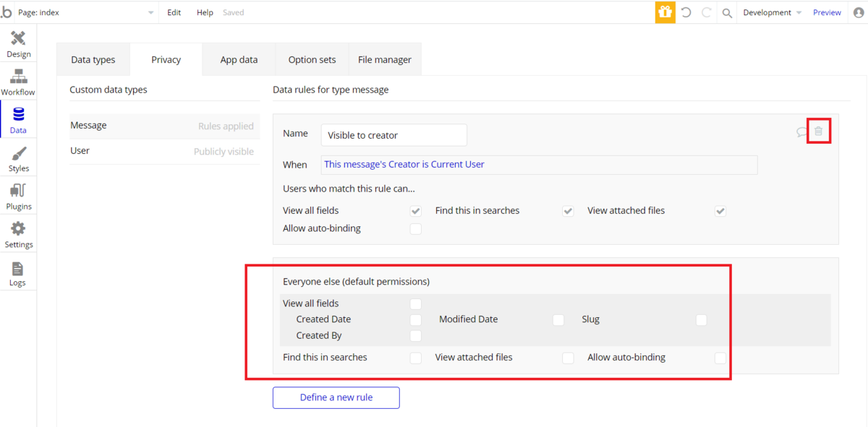Viewport: 868px width, 427px height.
Task: Open the Development version dropdown
Action: click(772, 12)
